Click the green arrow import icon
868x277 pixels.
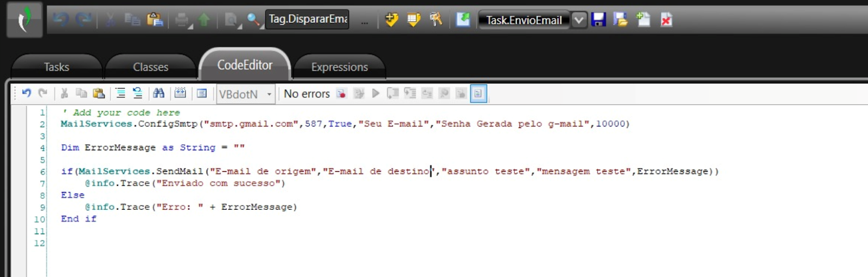(463, 20)
